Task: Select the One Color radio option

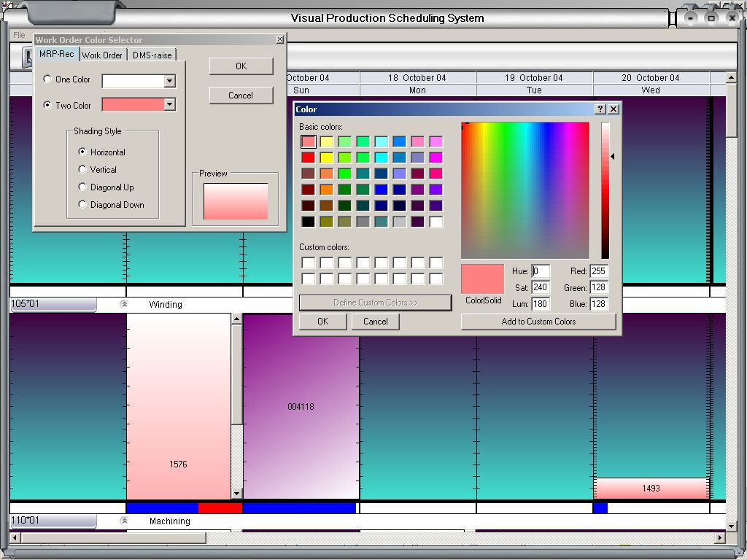Action: [48, 79]
